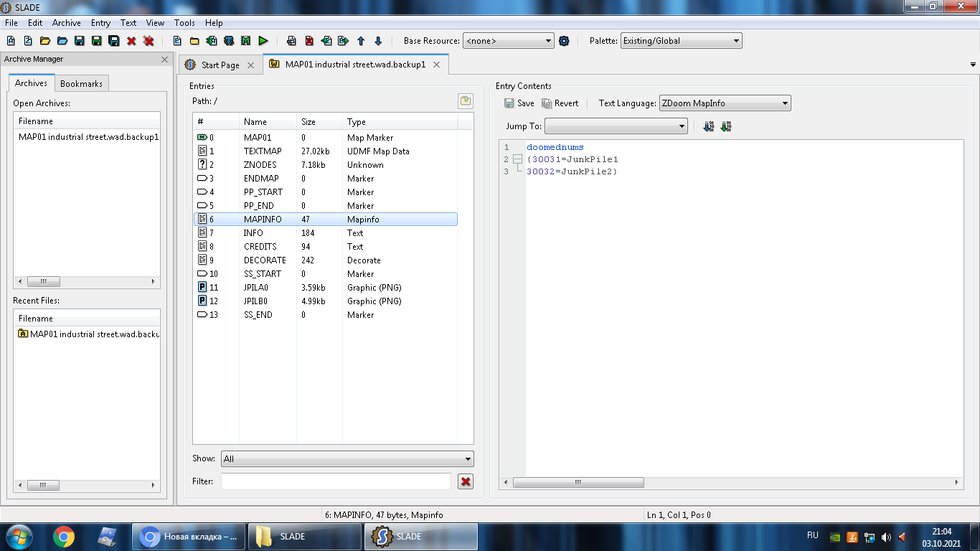
Task: Click the blue Open Directory folder icon
Action: (x=62, y=41)
